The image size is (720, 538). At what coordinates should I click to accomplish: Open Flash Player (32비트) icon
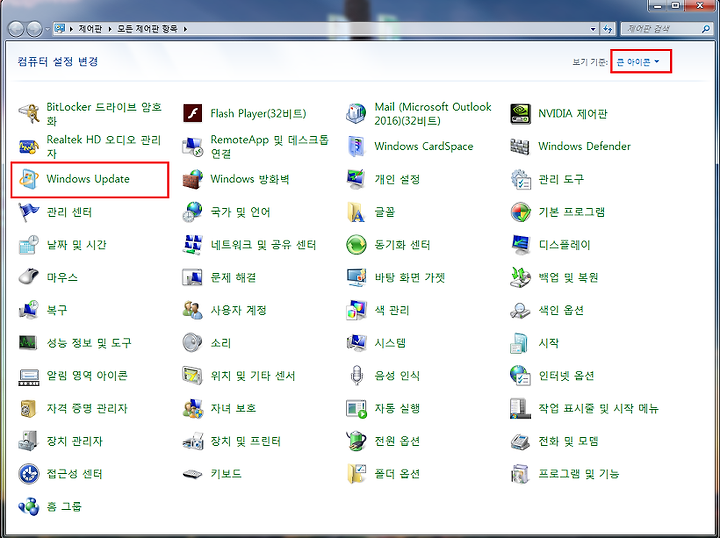[192, 113]
